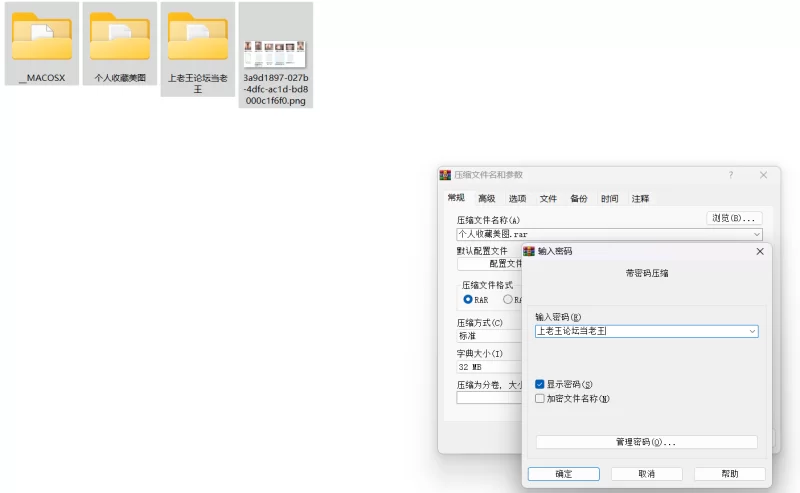Open the 字典大小 dropdown showing 32 MB

click(489, 367)
